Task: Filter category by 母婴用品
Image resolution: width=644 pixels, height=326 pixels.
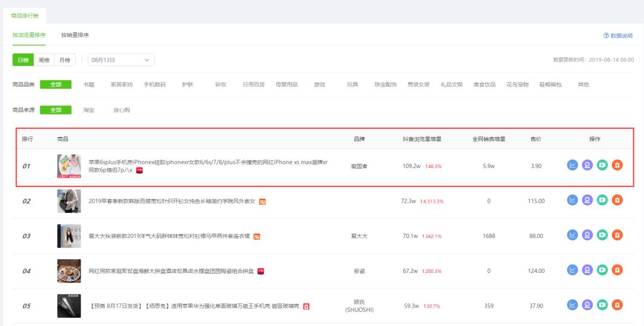Action: (x=286, y=85)
